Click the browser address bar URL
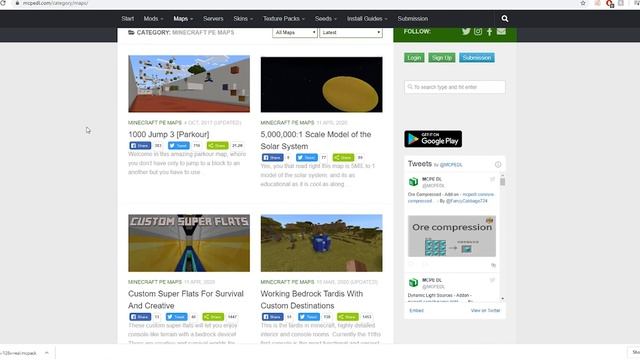 (x=55, y=3)
